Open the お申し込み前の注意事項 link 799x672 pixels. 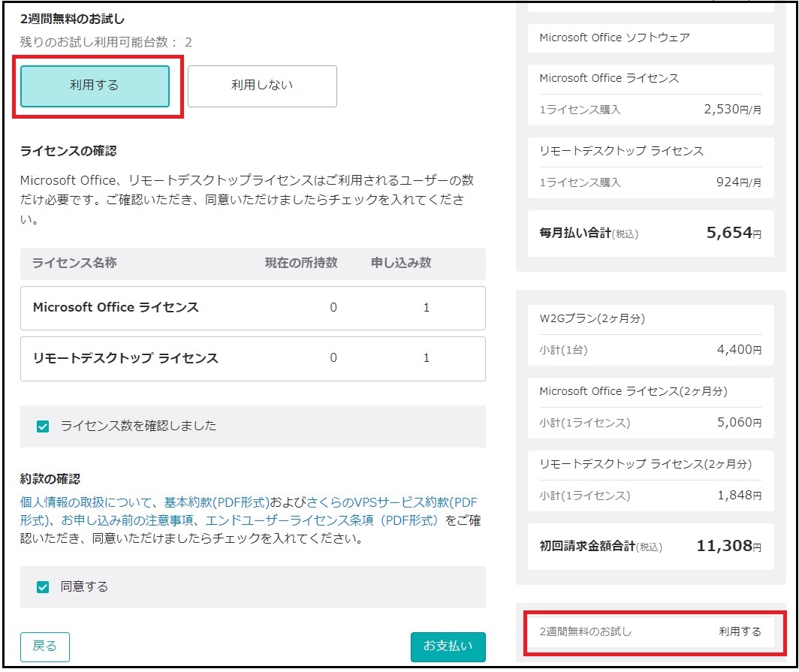[128, 520]
